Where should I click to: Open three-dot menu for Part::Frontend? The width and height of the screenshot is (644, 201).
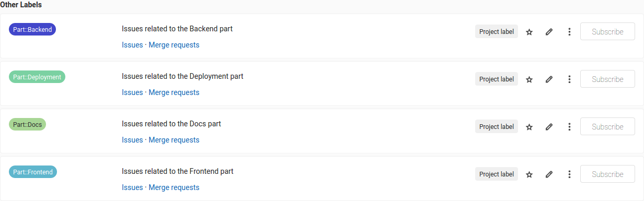[x=569, y=174]
